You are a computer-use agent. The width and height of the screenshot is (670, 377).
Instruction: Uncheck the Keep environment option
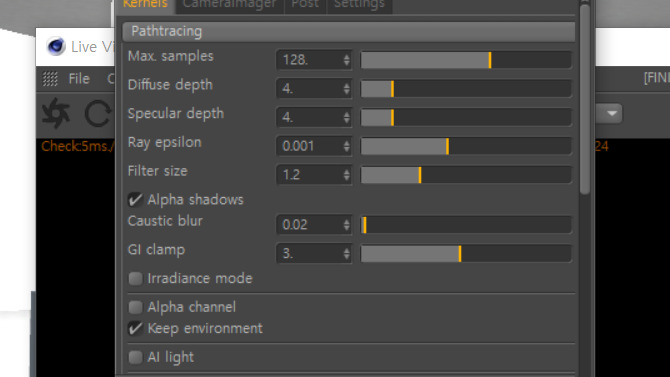pos(135,328)
